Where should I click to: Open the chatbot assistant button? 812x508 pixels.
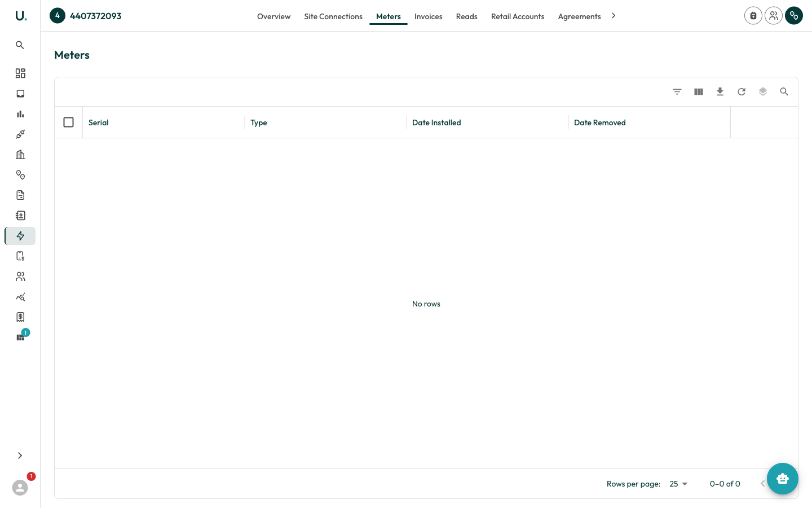tap(783, 479)
